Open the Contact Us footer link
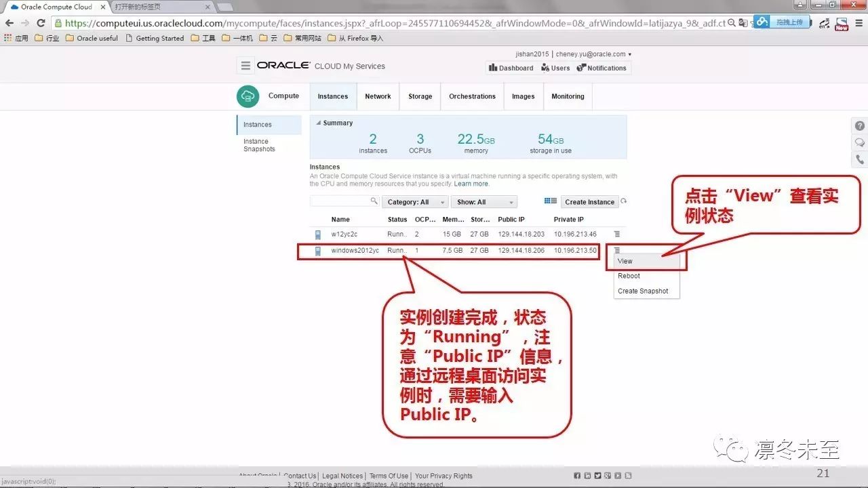The image size is (868, 488). pyautogui.click(x=300, y=476)
